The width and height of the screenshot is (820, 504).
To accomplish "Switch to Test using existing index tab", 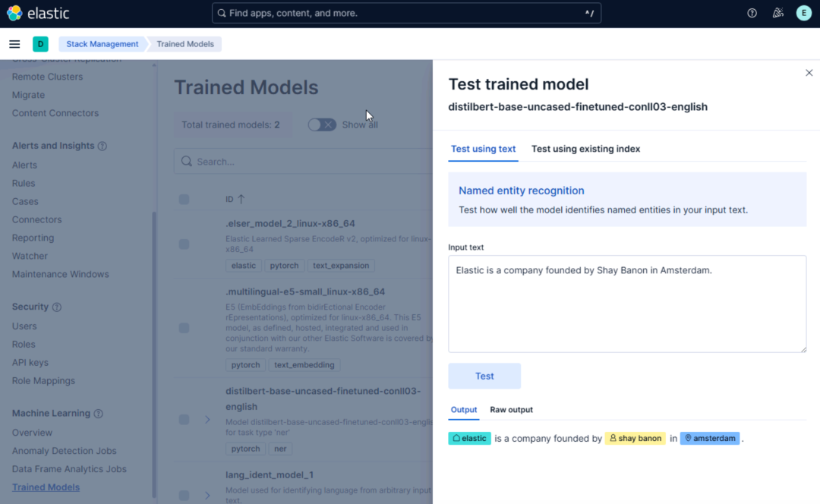I will (x=585, y=149).
